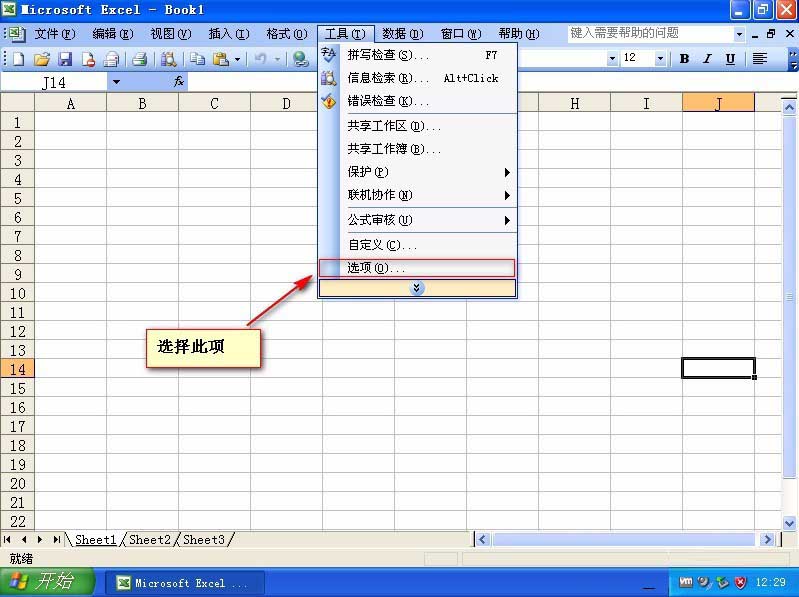
Task: Print using the printer toolbar icon
Action: pos(139,59)
